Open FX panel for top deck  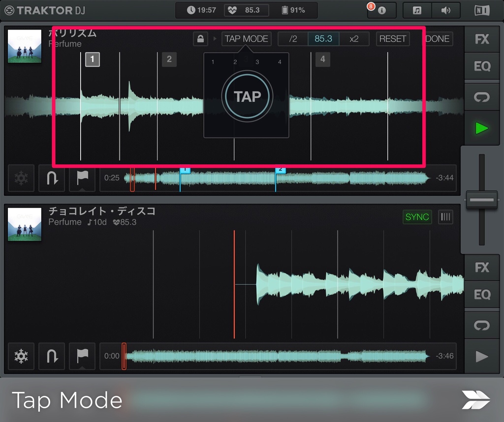click(482, 39)
